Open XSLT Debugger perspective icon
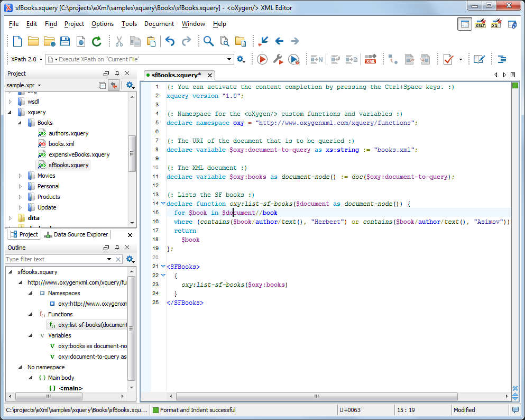 480,24
